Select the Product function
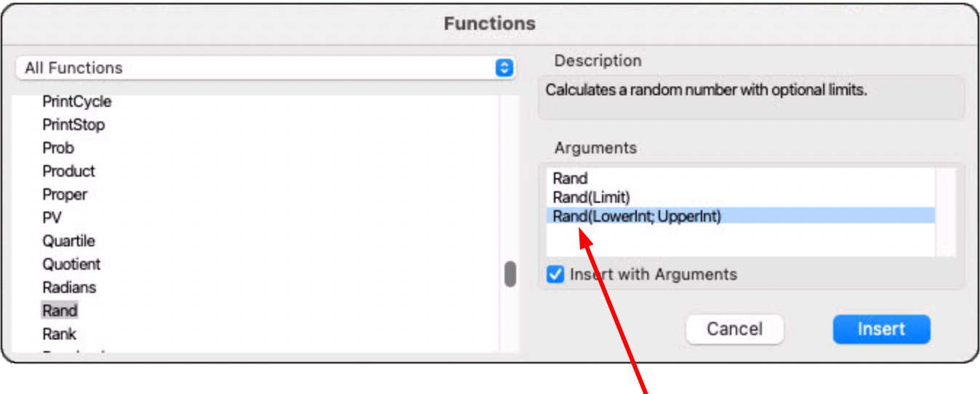Viewport: 980px width, 394px height. coord(68,172)
